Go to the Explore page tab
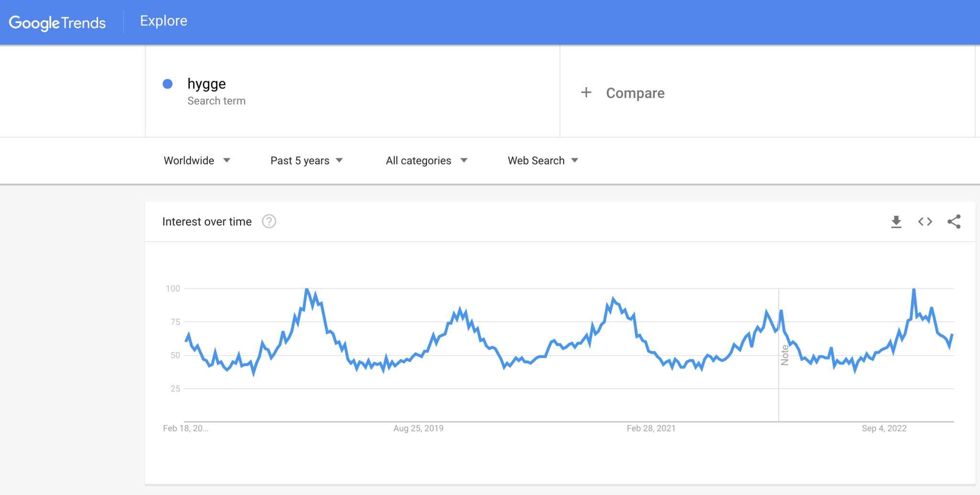The width and height of the screenshot is (980, 495). pos(164,21)
